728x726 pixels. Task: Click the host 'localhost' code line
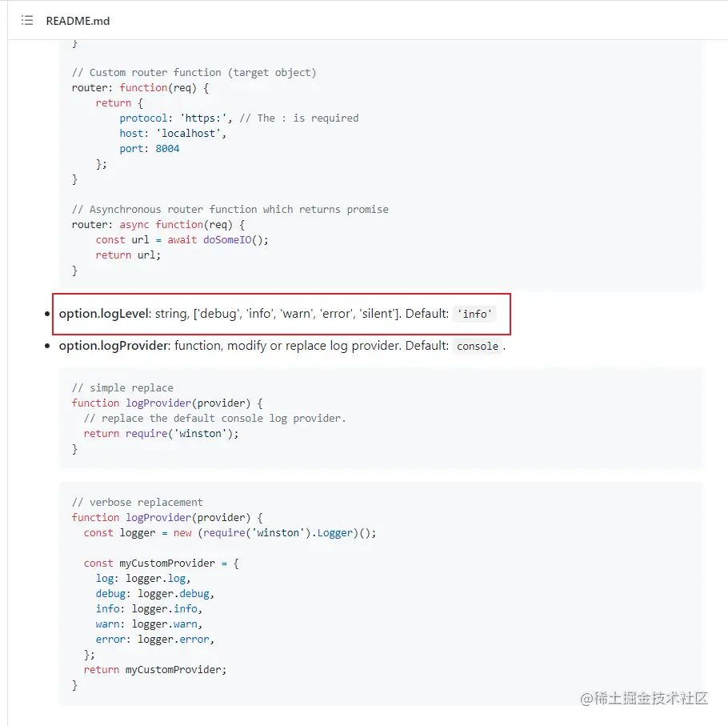pos(172,134)
